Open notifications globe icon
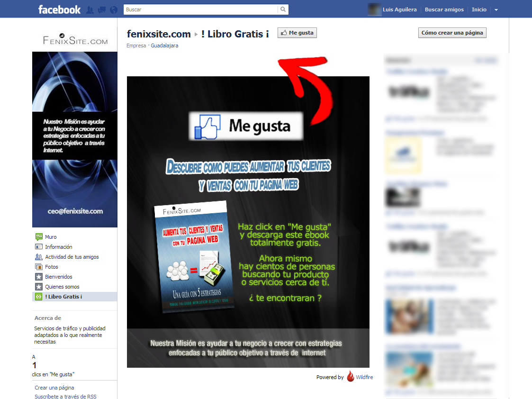The image size is (532, 399). pyautogui.click(x=114, y=10)
